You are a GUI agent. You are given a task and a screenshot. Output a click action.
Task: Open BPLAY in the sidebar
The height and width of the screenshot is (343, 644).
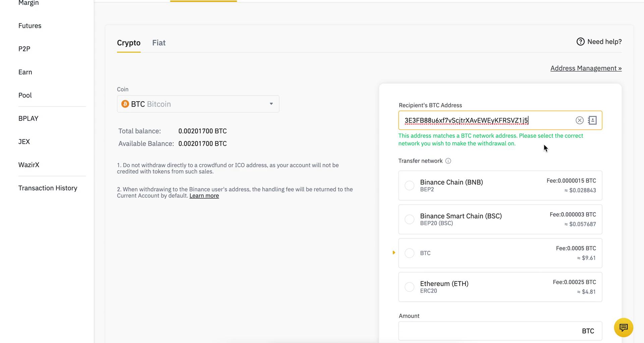pos(29,119)
